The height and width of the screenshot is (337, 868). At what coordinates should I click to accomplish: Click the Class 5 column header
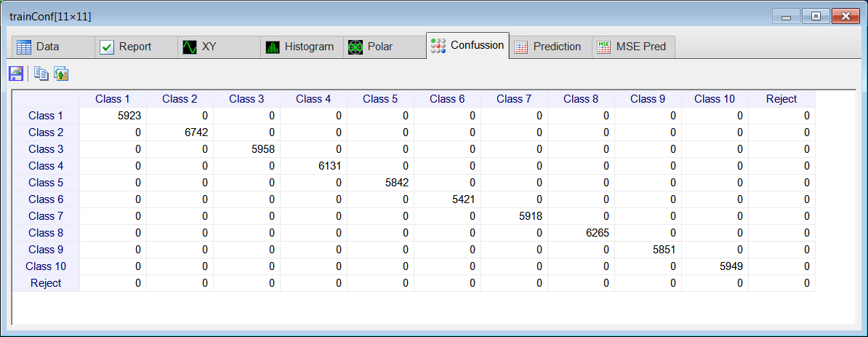click(381, 99)
